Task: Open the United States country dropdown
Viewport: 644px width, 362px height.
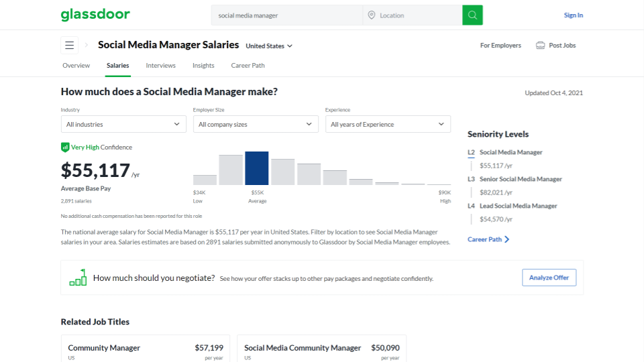Action: click(269, 46)
